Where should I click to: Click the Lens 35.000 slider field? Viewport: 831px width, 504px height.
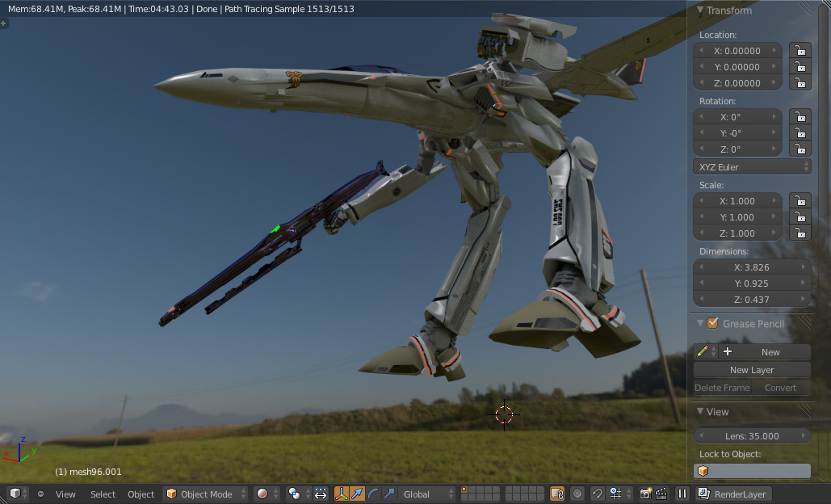[x=752, y=435]
